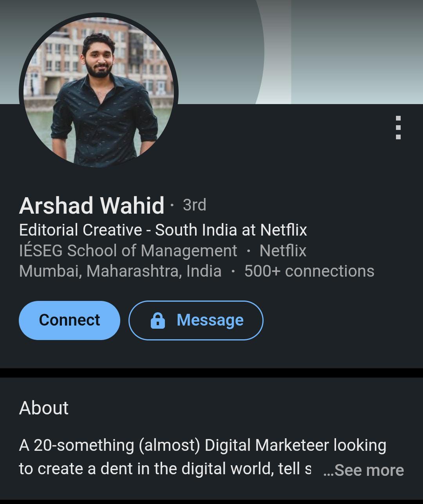Click the lock icon on the Message button
423x504 pixels.
pyautogui.click(x=157, y=320)
